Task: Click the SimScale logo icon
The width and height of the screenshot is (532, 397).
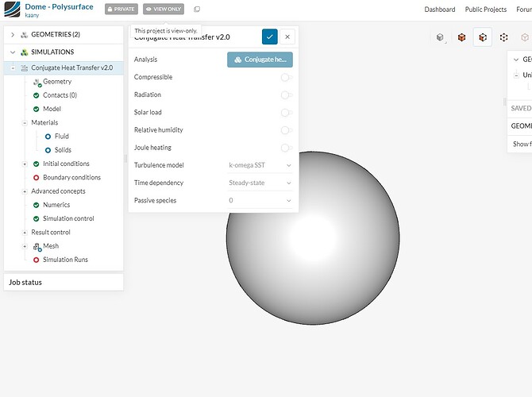Action: tap(12, 10)
